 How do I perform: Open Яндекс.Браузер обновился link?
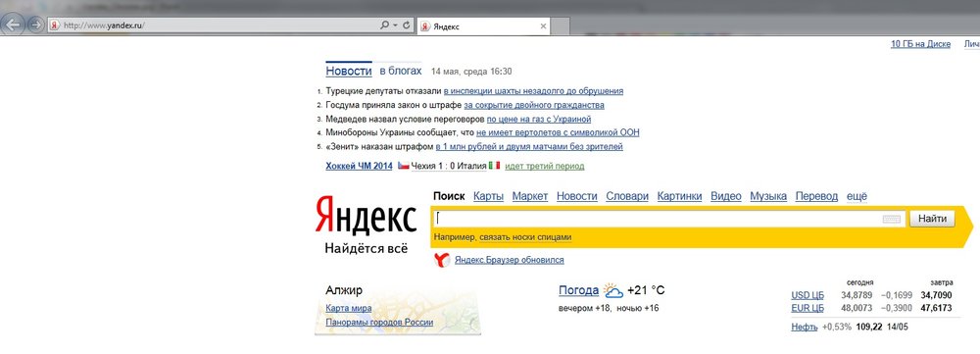click(510, 260)
